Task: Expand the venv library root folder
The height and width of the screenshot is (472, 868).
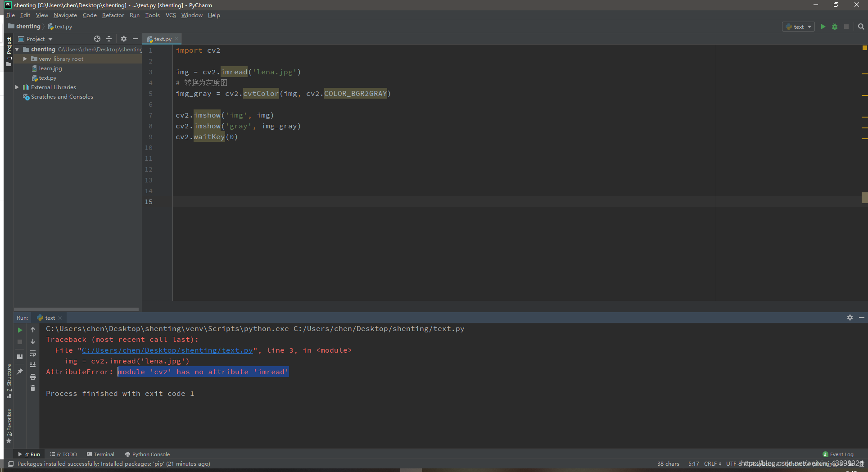Action: (25, 59)
